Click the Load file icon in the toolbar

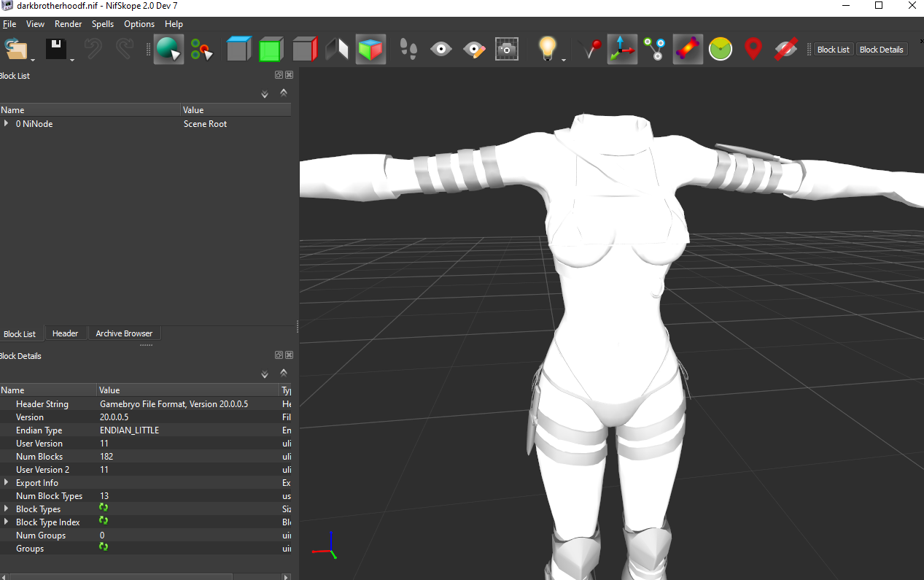click(x=15, y=50)
